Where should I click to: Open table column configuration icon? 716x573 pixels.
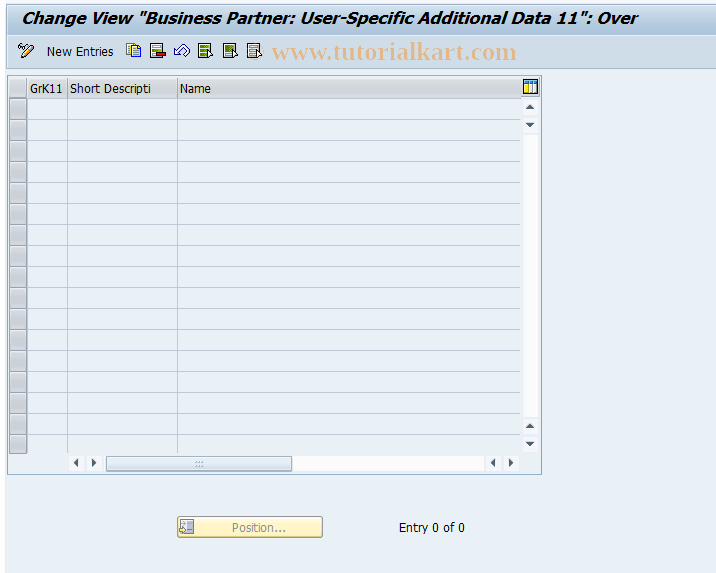530,87
